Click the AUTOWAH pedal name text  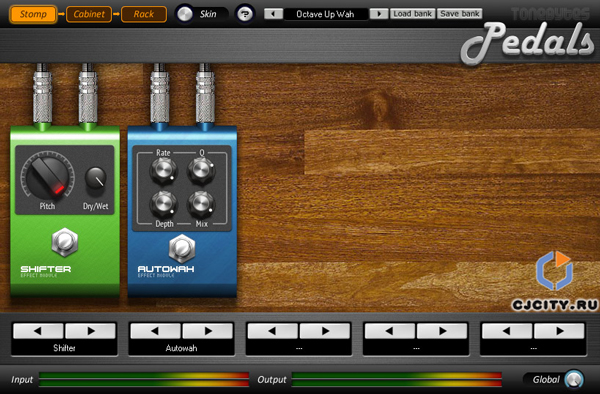[166, 269]
